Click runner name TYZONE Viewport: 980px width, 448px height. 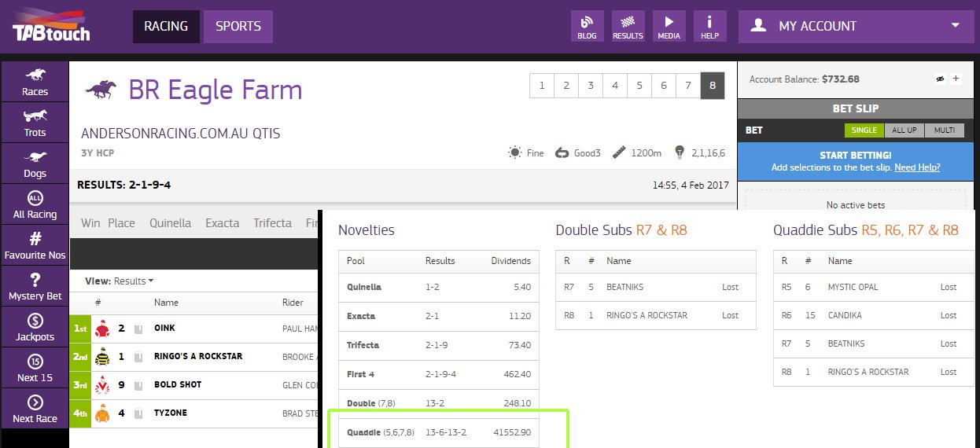coord(171,413)
